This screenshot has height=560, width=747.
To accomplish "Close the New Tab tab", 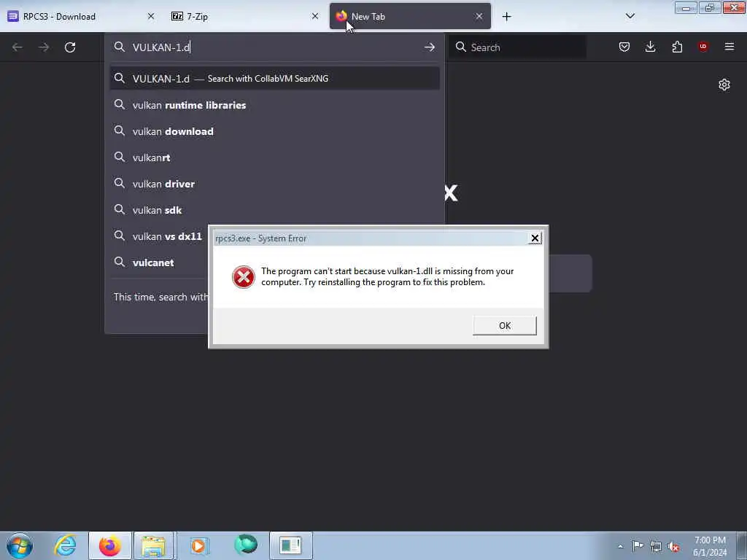I will pos(479,16).
